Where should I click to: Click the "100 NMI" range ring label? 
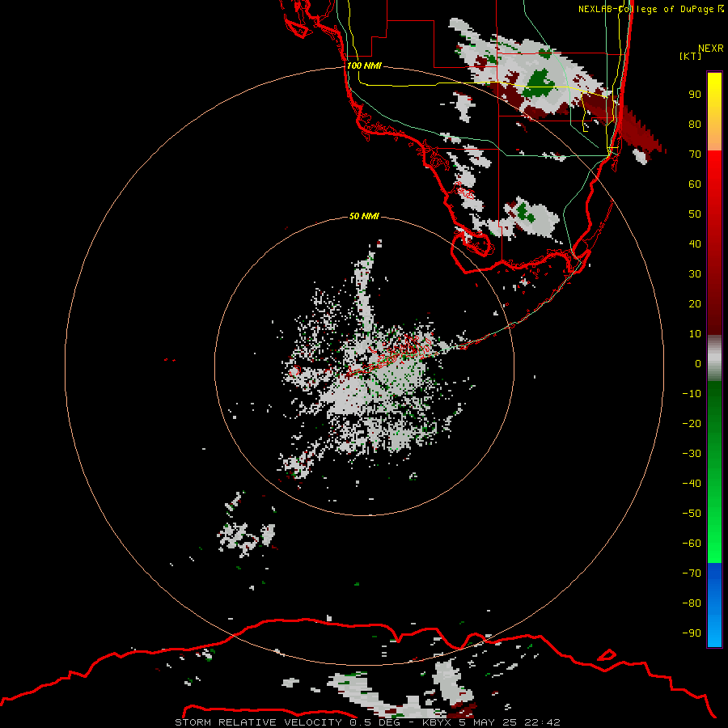click(364, 66)
